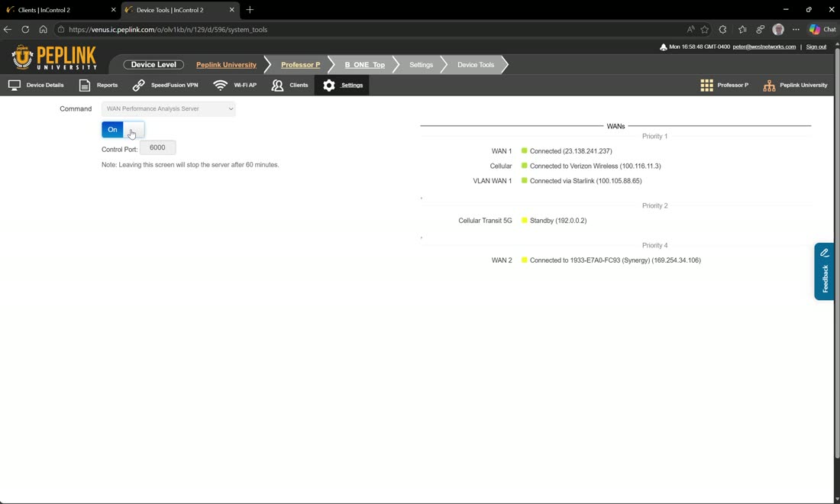Toggle the WAN analysis server On switch
Viewport: 840px width, 504px height.
[123, 130]
